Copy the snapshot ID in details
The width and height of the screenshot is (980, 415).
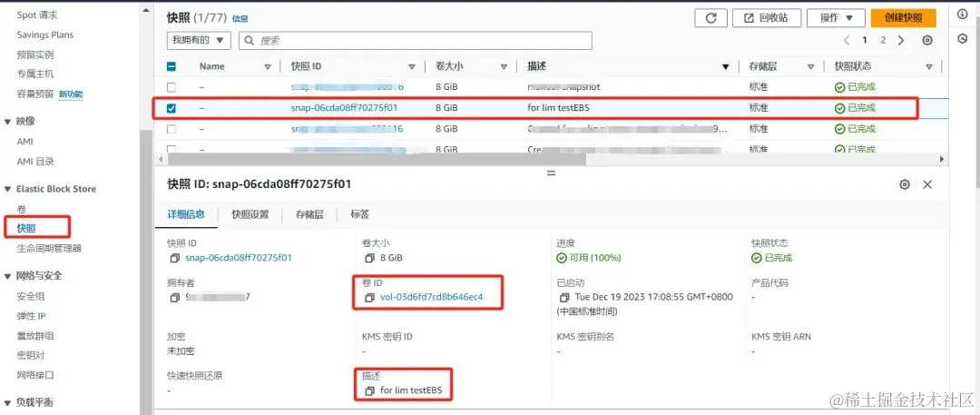[174, 258]
